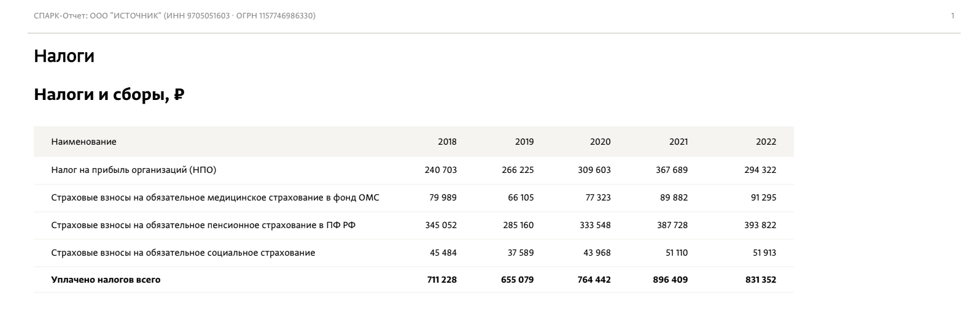Click the ПФ РФ pension insurance row label
This screenshot has width=980, height=325.
[x=203, y=225]
